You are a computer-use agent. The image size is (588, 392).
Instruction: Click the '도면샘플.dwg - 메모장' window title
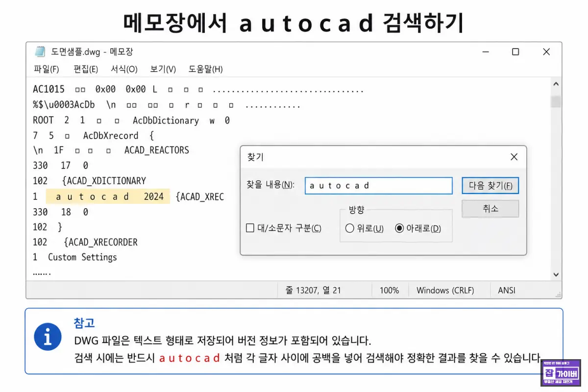(92, 52)
